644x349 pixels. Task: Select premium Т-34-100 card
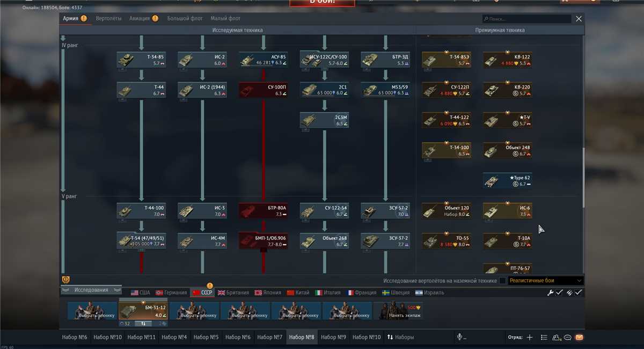click(x=447, y=150)
